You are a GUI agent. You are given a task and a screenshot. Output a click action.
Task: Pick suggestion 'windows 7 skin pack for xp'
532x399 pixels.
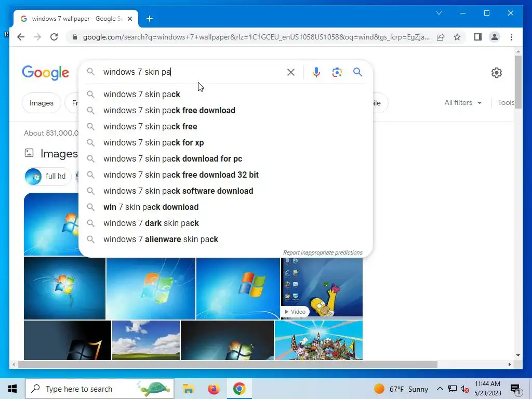(225, 142)
